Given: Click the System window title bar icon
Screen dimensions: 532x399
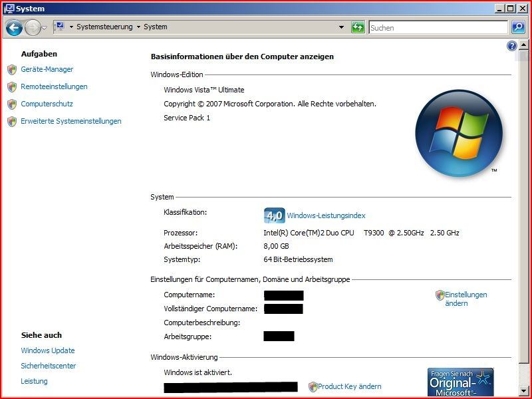Looking at the screenshot, I should 9,9.
